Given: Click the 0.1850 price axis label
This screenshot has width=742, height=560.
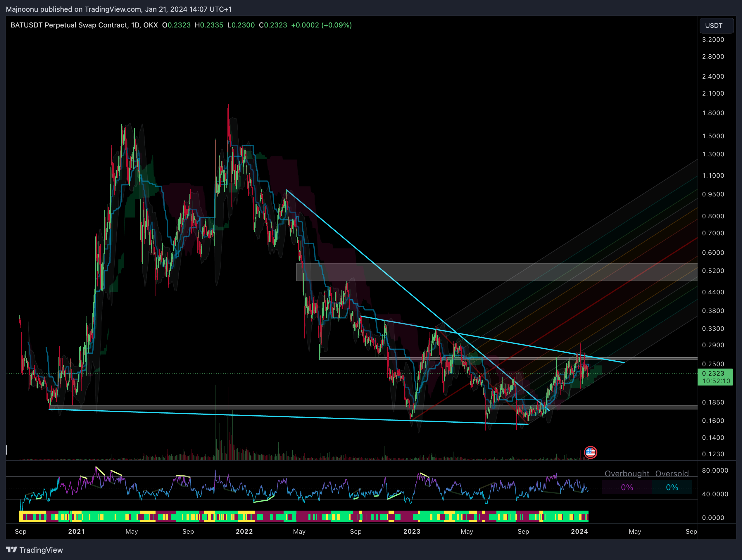Looking at the screenshot, I should 713,402.
